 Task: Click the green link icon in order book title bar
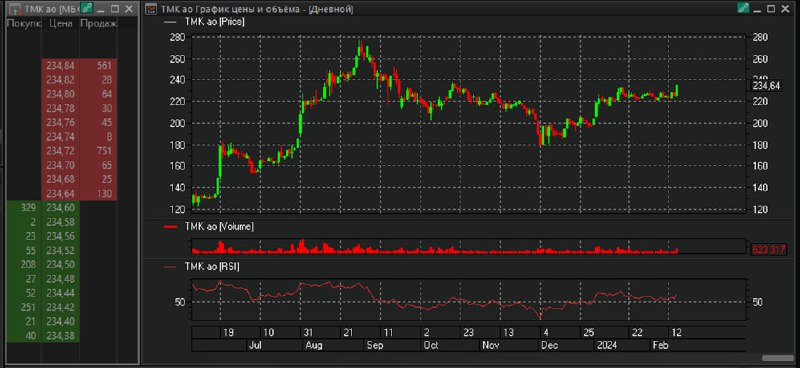[87, 9]
